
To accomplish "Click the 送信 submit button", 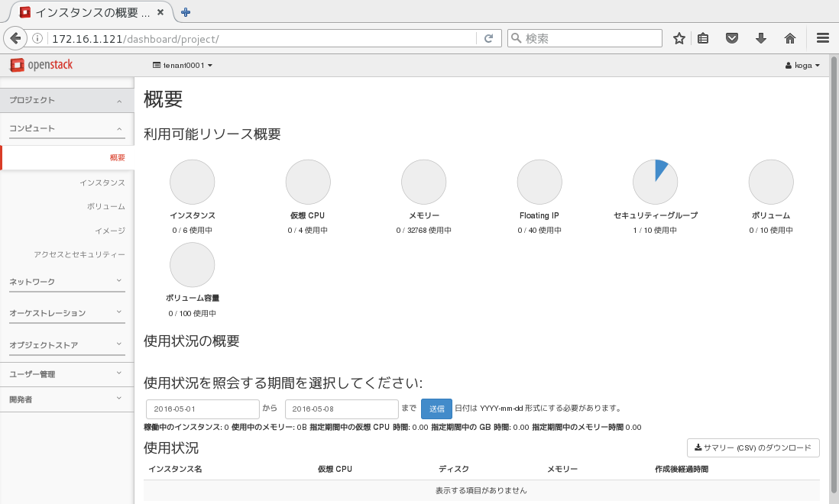I will pyautogui.click(x=436, y=409).
